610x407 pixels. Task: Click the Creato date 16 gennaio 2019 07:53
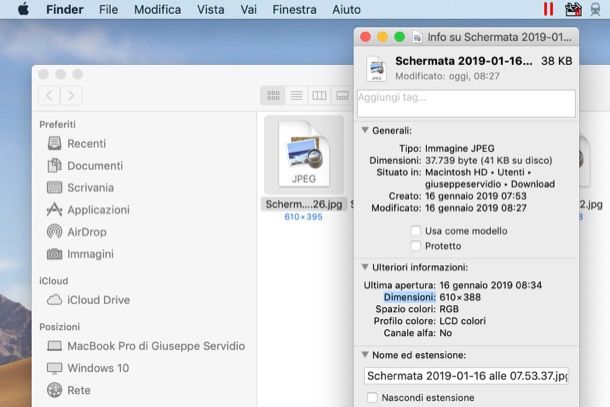point(475,196)
